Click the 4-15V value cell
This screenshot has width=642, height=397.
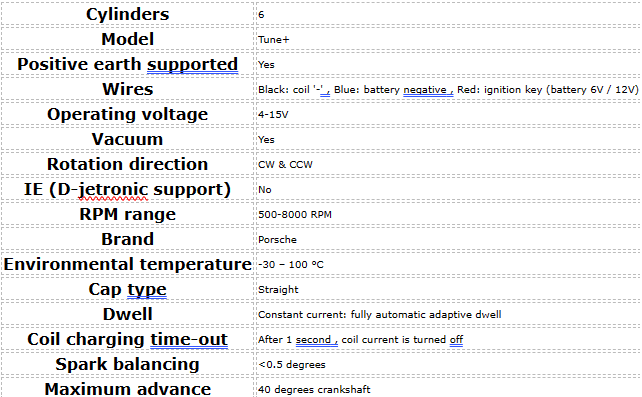[x=448, y=115]
